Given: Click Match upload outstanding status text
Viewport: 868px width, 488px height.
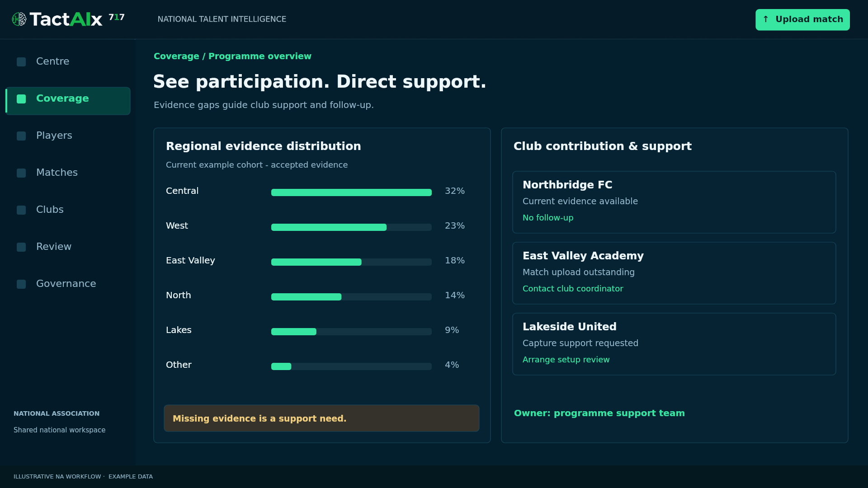Looking at the screenshot, I should click(579, 272).
